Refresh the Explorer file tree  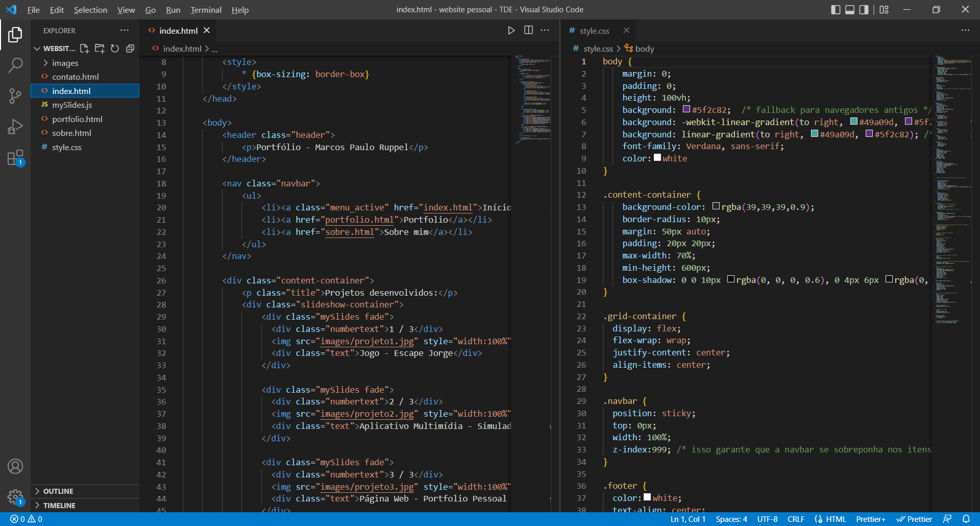click(x=115, y=49)
